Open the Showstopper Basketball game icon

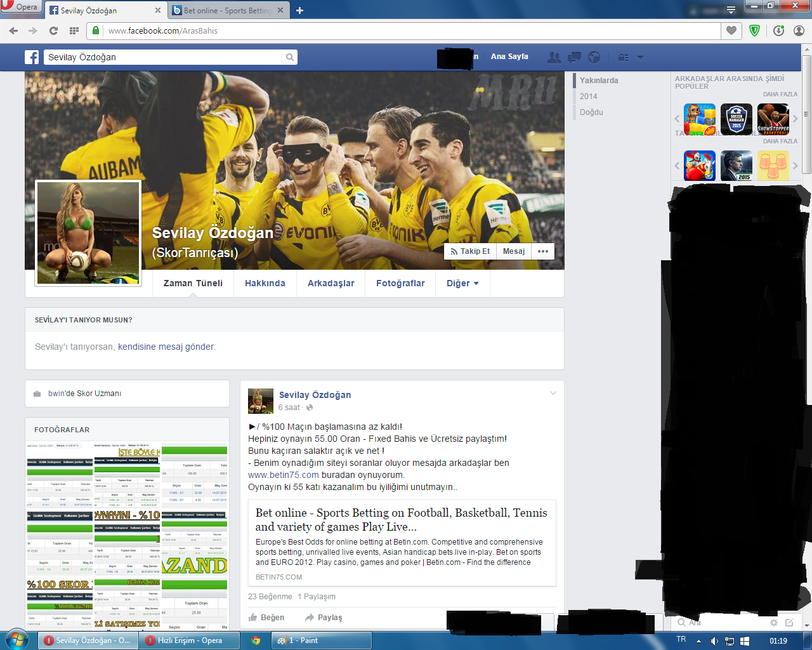click(x=773, y=119)
